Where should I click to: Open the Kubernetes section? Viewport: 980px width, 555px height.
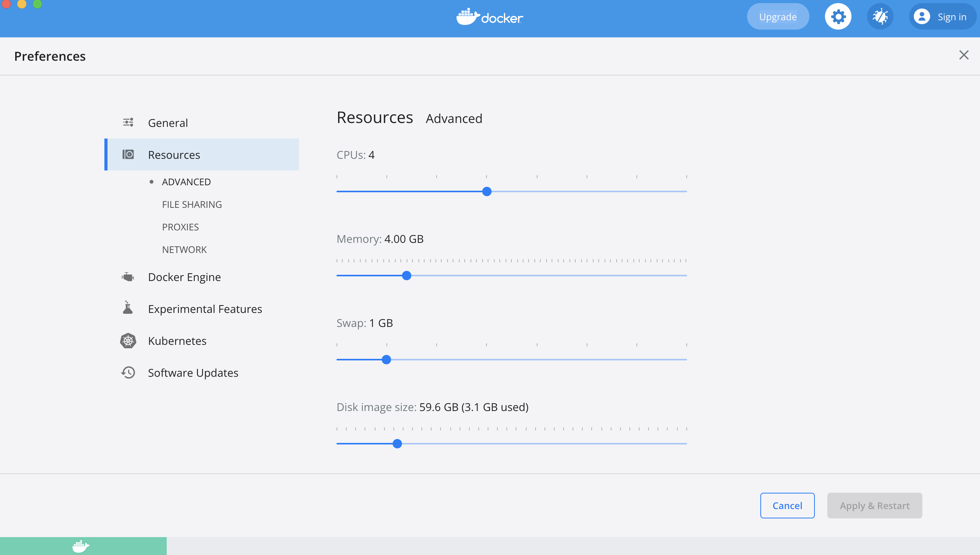coord(202,341)
